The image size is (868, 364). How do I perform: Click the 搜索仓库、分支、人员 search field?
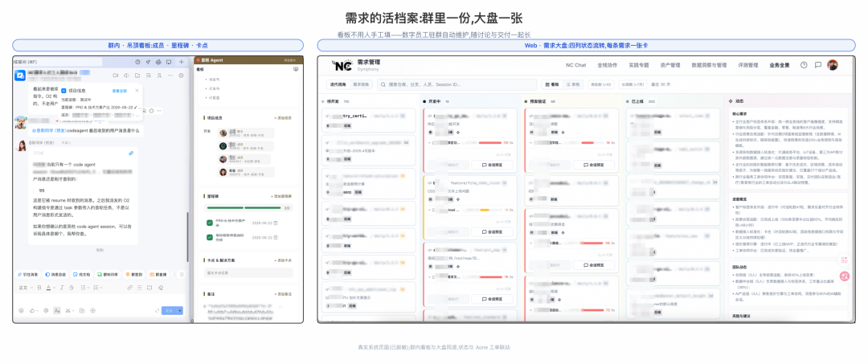coord(457,84)
